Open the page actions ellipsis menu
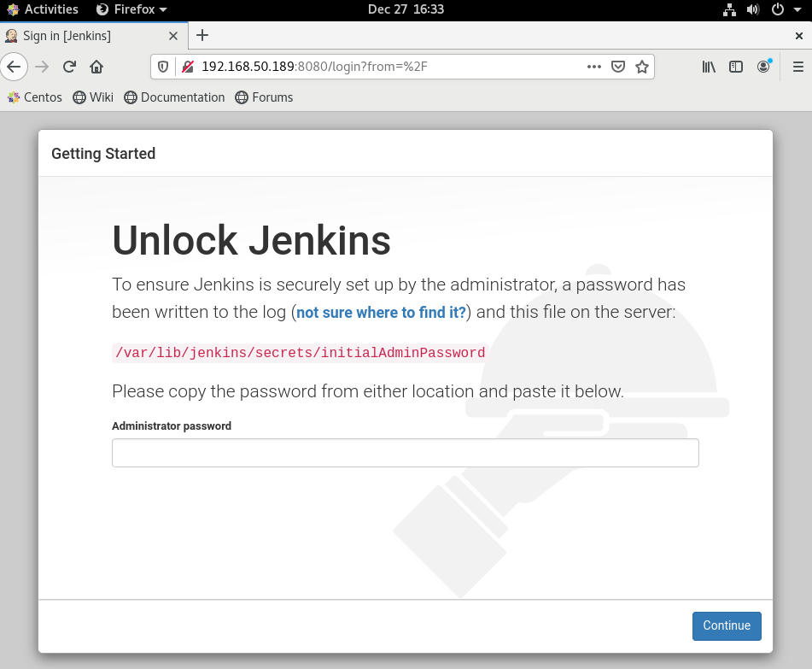 click(x=593, y=67)
